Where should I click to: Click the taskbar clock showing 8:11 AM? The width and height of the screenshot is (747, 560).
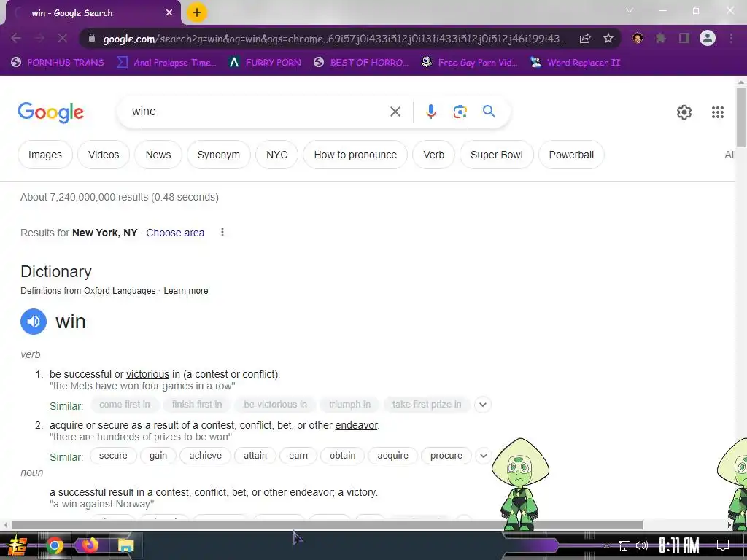click(679, 545)
